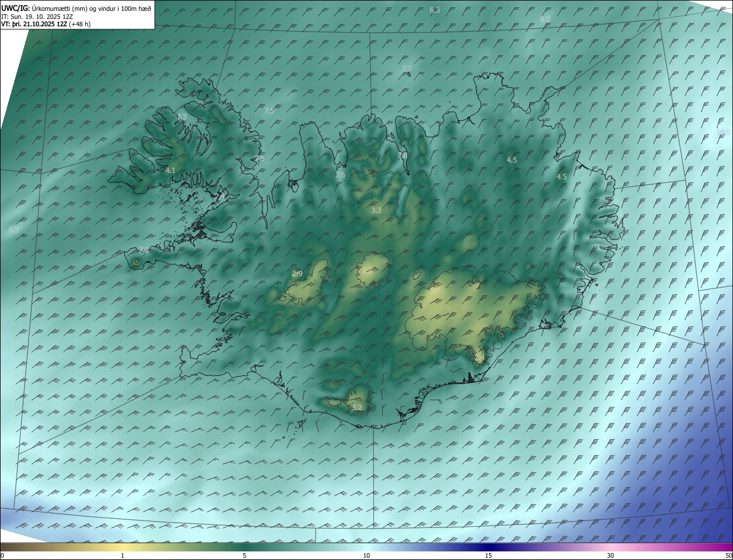Viewport: 733px width, 560px height.
Task: Click the title 'UWC/IG: Úrkomumætti (mm) og vindur í 100m hæð'
Action: tap(76, 9)
